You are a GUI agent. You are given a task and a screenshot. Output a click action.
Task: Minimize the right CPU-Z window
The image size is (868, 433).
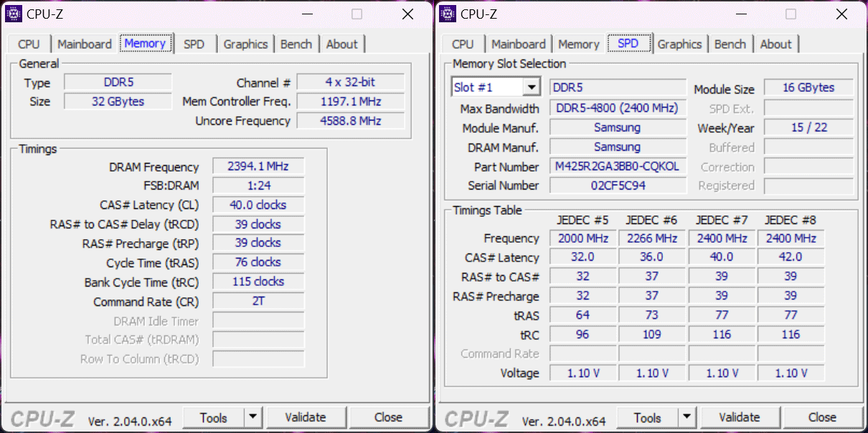click(x=740, y=14)
